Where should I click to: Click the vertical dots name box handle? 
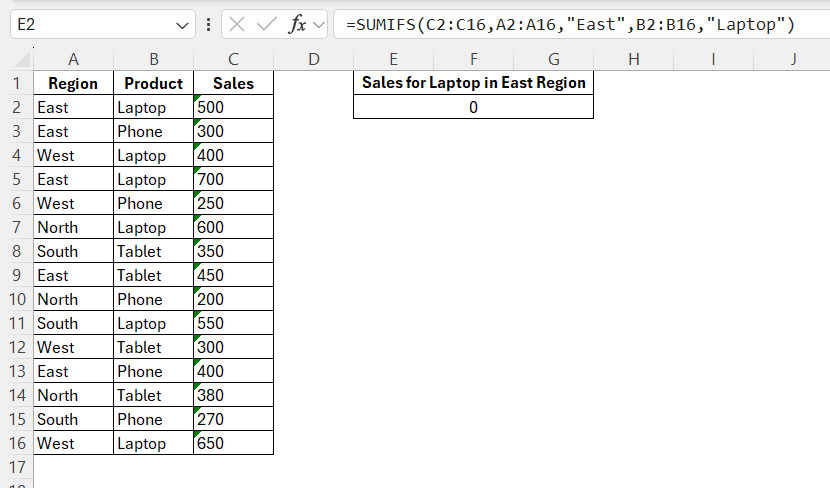pos(207,25)
